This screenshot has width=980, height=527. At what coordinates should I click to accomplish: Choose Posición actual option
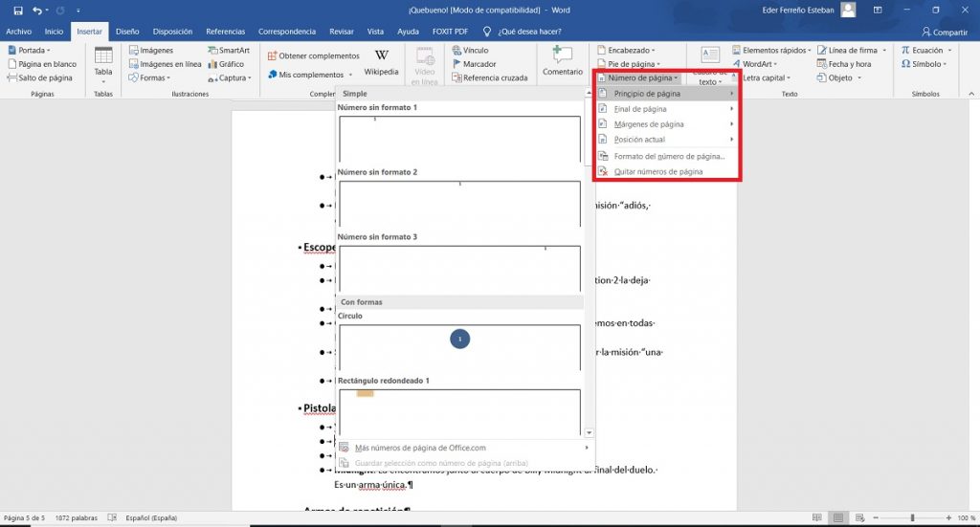[666, 140]
